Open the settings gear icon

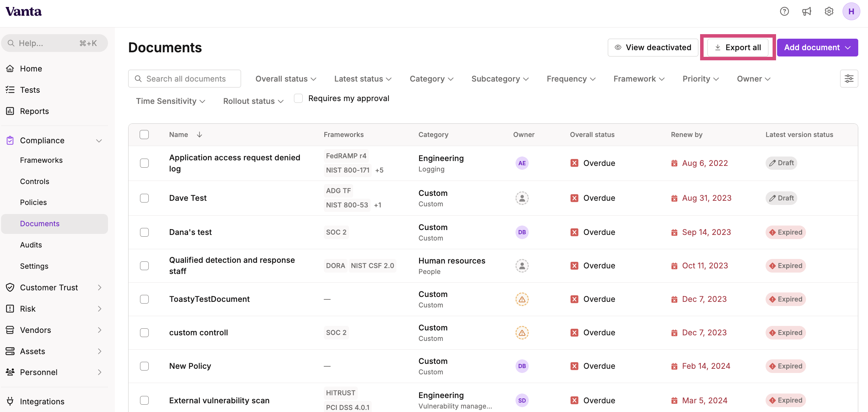click(829, 12)
